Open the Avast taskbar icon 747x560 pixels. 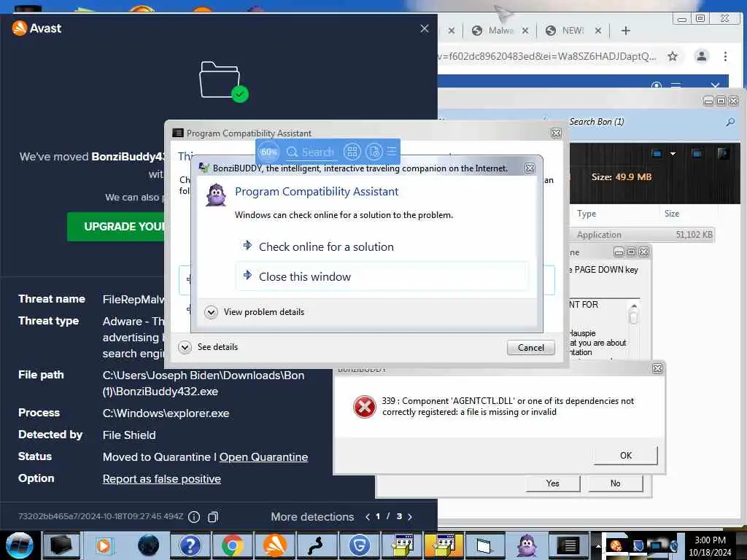click(274, 545)
